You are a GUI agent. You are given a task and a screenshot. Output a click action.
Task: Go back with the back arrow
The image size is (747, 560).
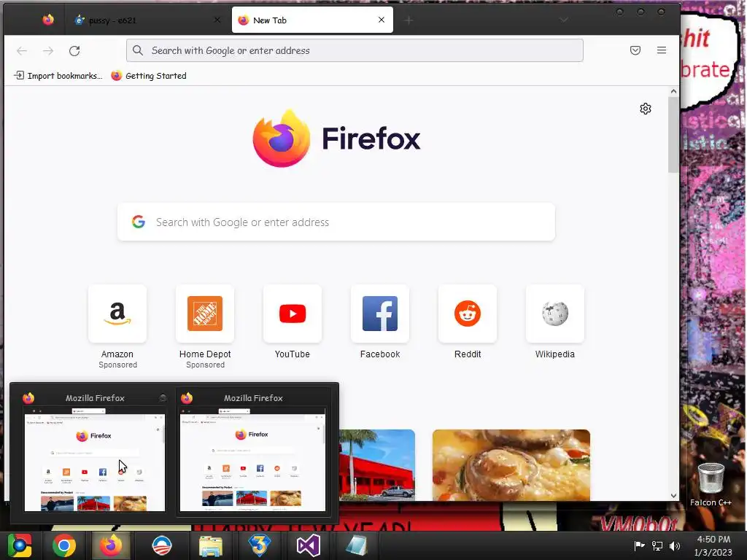[22, 50]
